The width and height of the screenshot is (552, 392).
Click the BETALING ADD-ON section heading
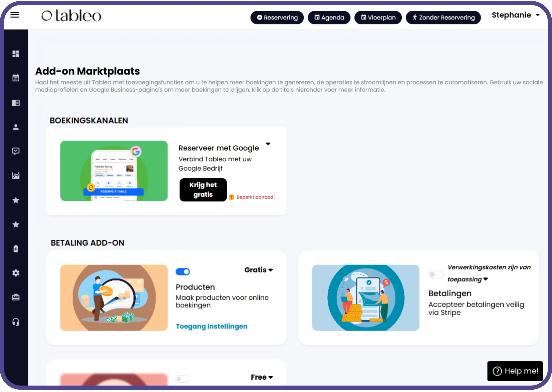[x=87, y=243]
